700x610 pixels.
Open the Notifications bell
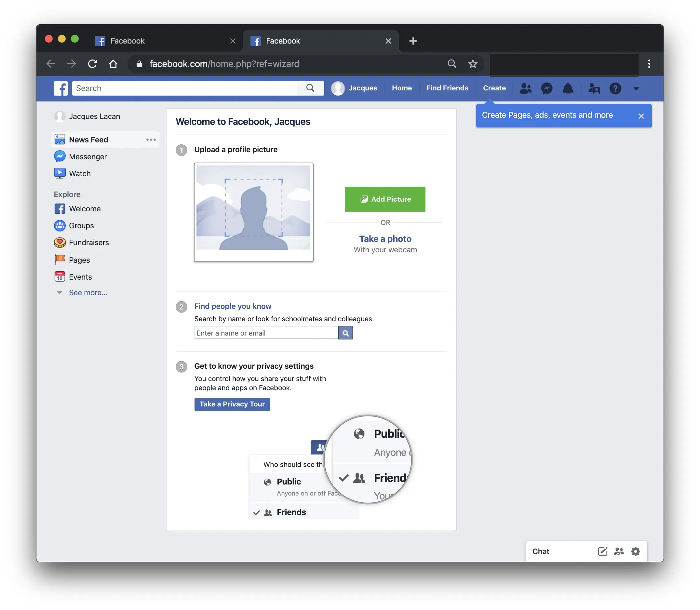point(568,88)
